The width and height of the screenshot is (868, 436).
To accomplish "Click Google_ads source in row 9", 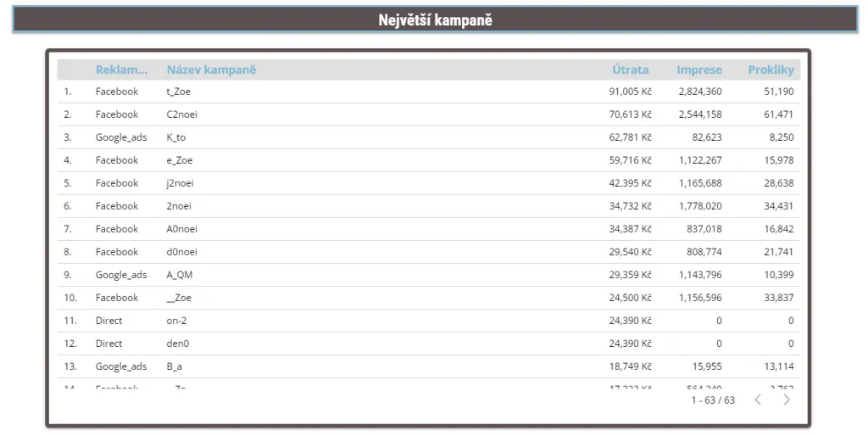I will tap(121, 275).
